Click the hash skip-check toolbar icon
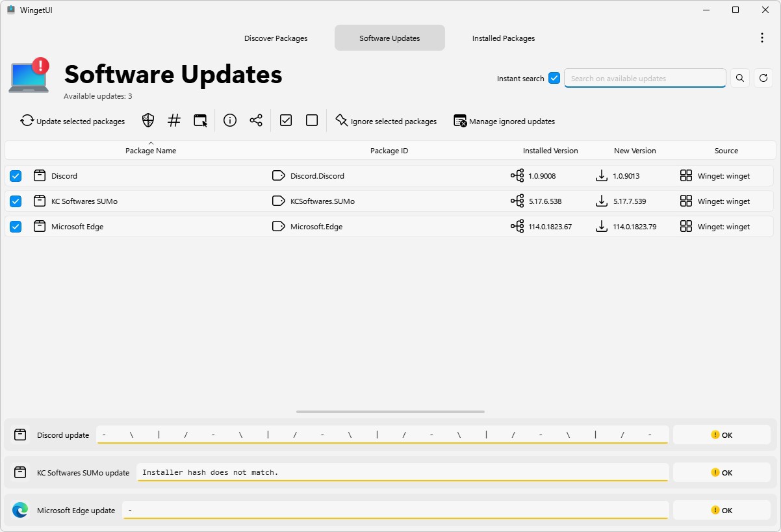Screen dimensions: 781x532 (174, 120)
